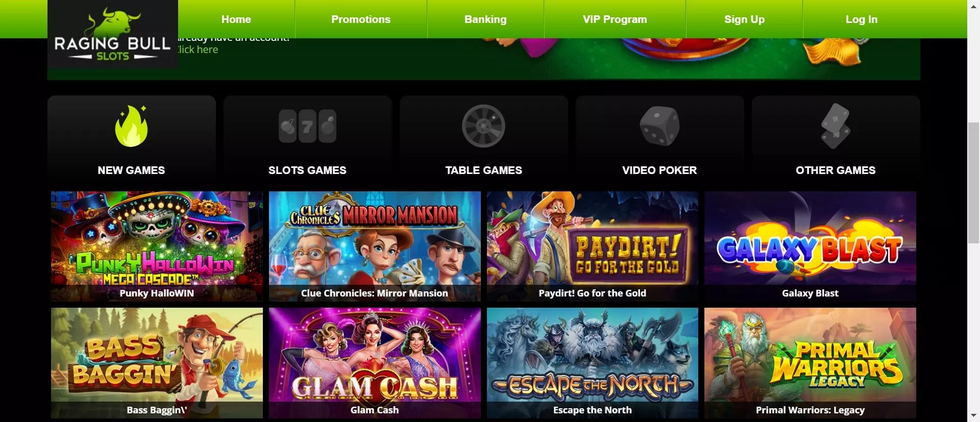Select the slot reels icon

tap(307, 126)
